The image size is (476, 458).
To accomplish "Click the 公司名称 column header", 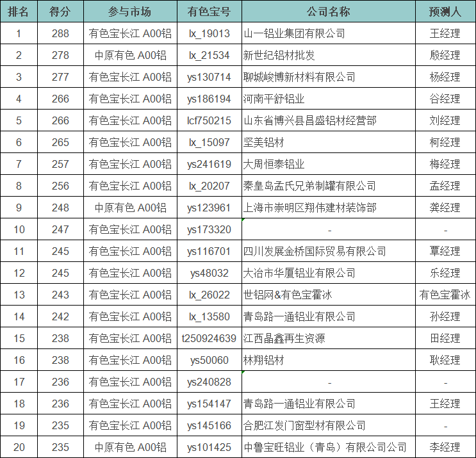I will 329,12.
